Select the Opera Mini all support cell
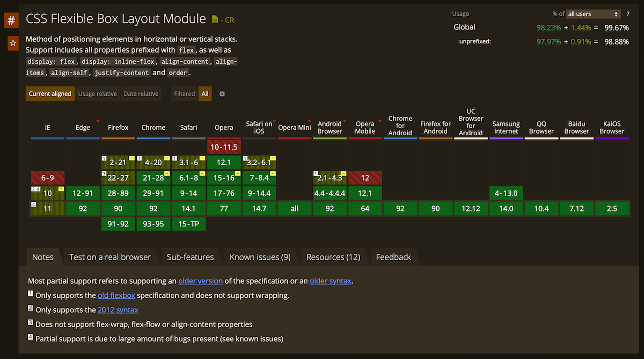The width and height of the screenshot is (644, 359). point(294,208)
